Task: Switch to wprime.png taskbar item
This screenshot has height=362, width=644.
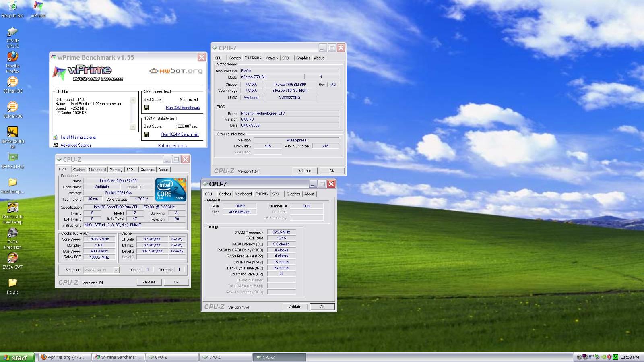Action: coord(64,357)
